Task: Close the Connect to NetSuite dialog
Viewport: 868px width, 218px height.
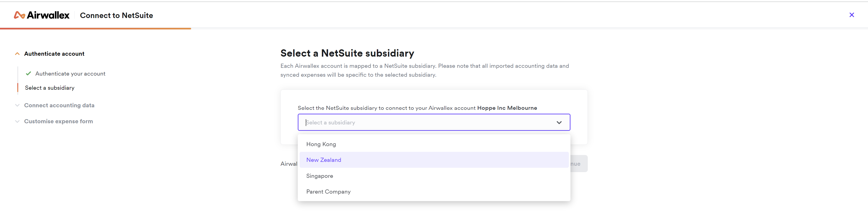Action: pos(852,15)
